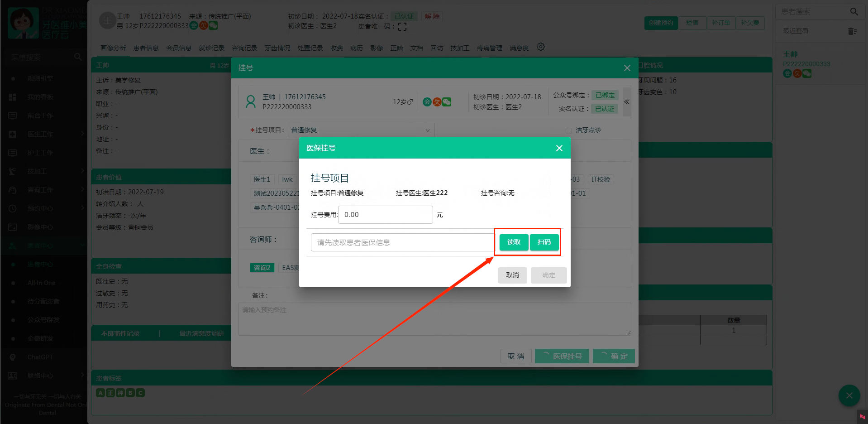Click the 读取 button in 医保挂号 dialog

(x=514, y=242)
